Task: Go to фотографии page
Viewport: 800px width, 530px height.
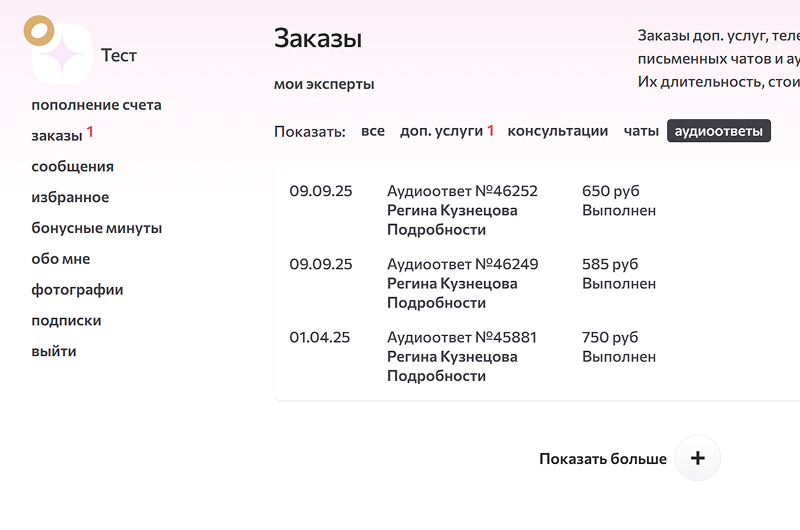Action: [77, 290]
